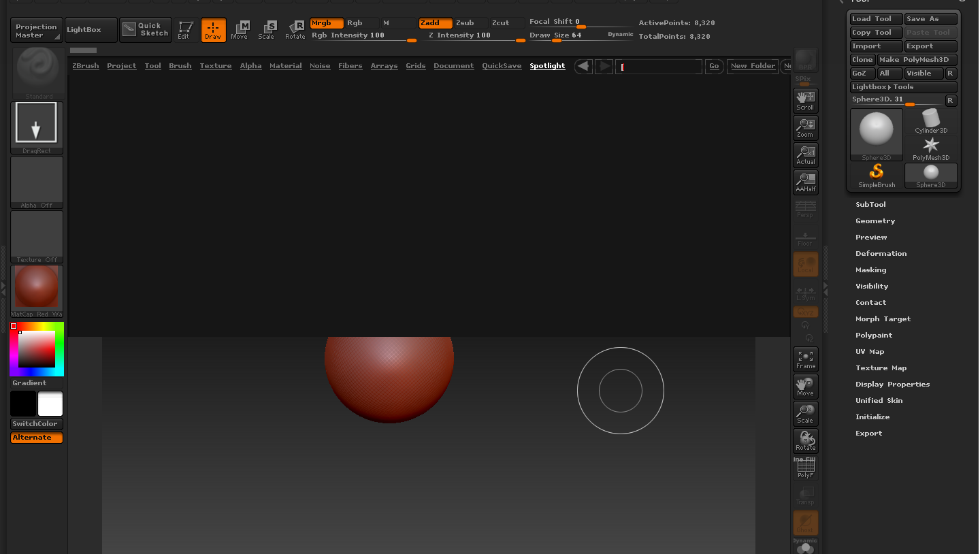980x554 pixels.
Task: Toggle Dynamic draw size
Action: click(620, 34)
